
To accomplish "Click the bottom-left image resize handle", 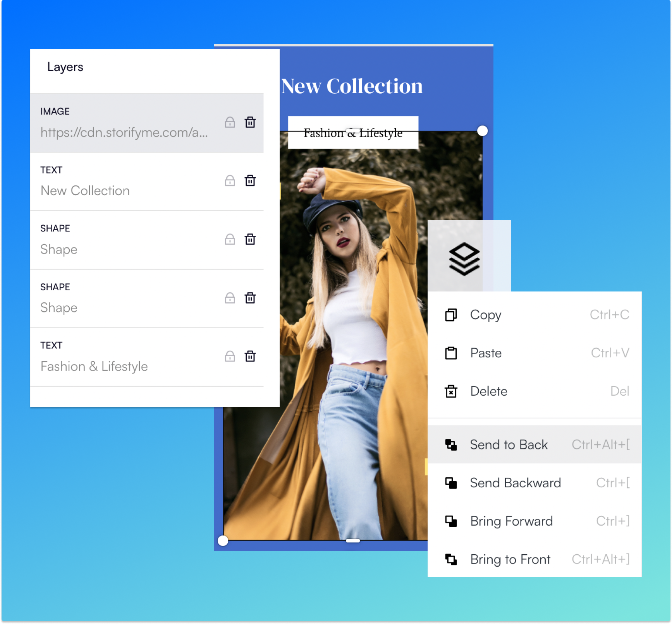I will 223,540.
